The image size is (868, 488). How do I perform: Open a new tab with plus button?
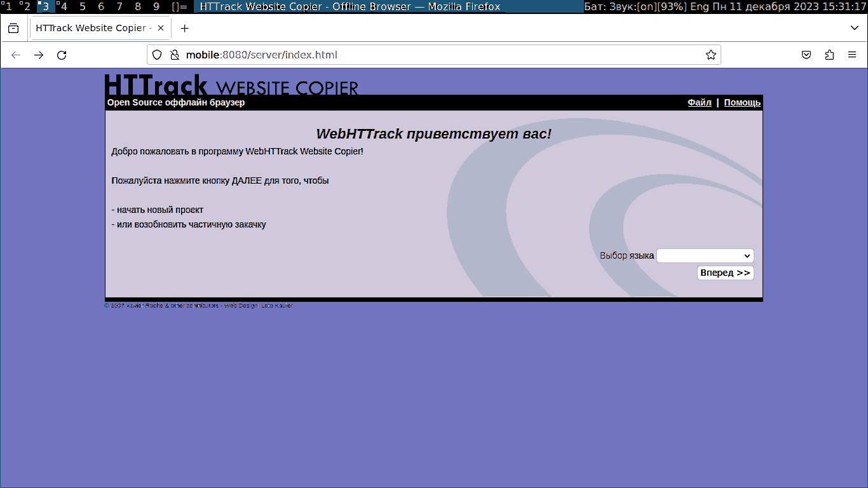184,29
